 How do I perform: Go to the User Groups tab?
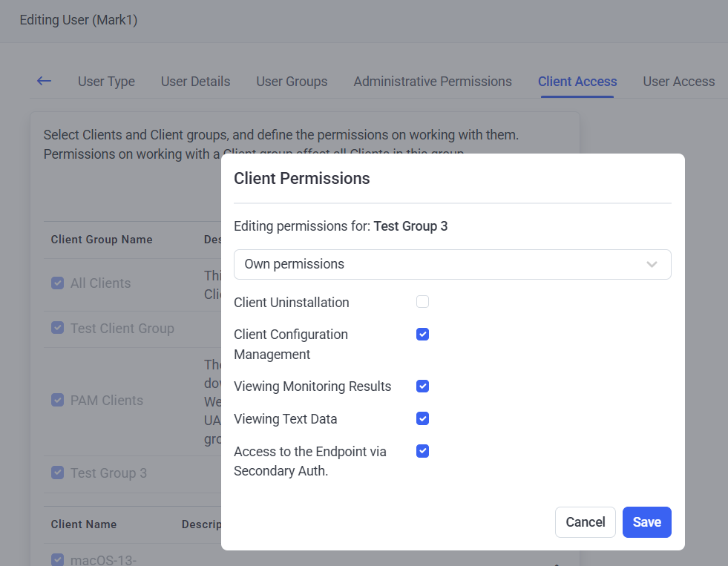coord(292,82)
